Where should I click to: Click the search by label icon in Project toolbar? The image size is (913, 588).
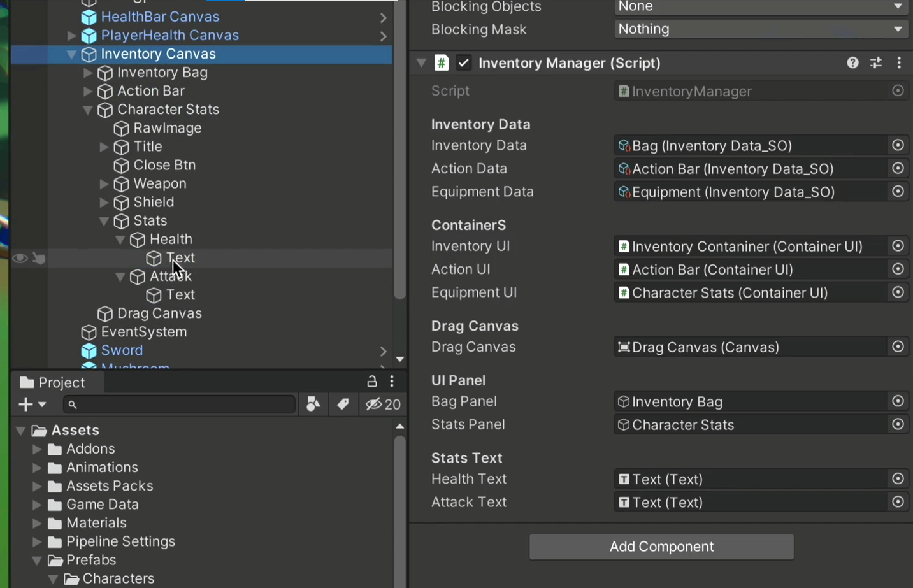tap(342, 404)
